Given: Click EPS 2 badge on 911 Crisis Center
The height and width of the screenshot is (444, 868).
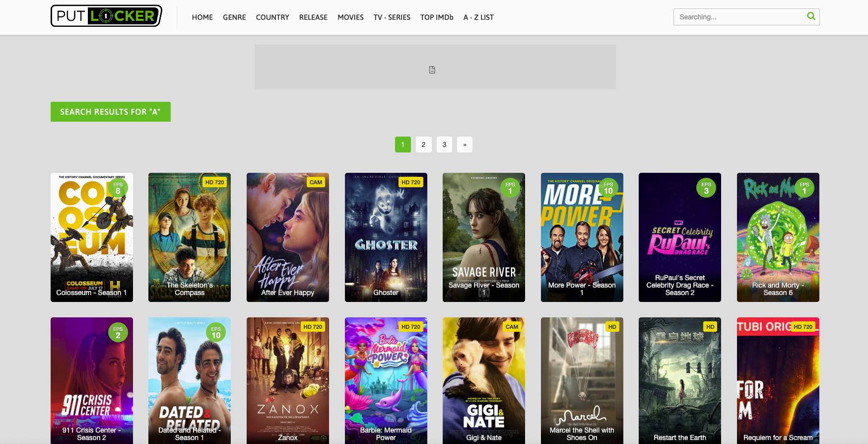Looking at the screenshot, I should 118,332.
